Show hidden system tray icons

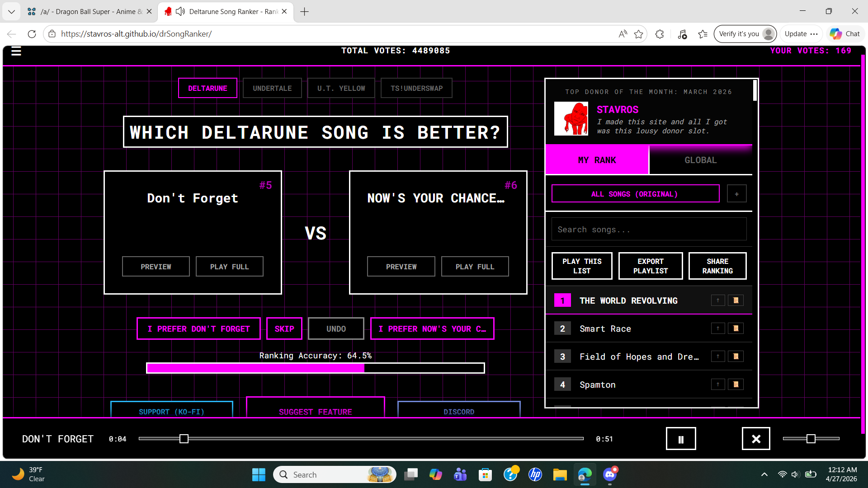coord(764,474)
